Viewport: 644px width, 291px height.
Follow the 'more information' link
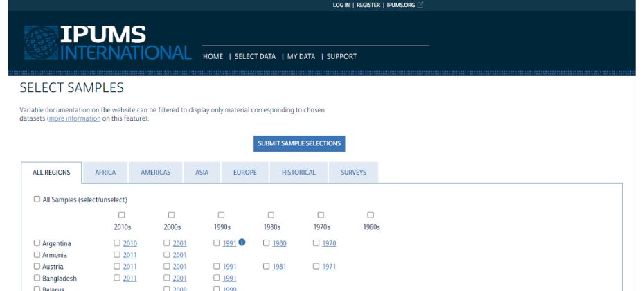click(x=75, y=118)
